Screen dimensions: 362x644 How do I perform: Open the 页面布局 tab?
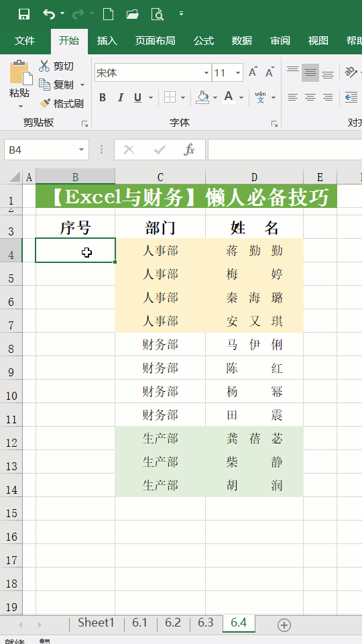point(155,41)
